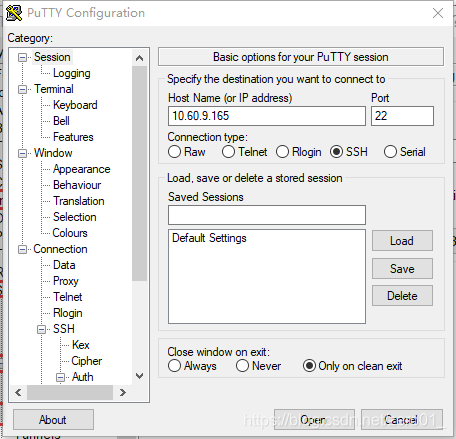Screen dimensions: 456x439
Task: Open the Proxy category
Action: [66, 281]
